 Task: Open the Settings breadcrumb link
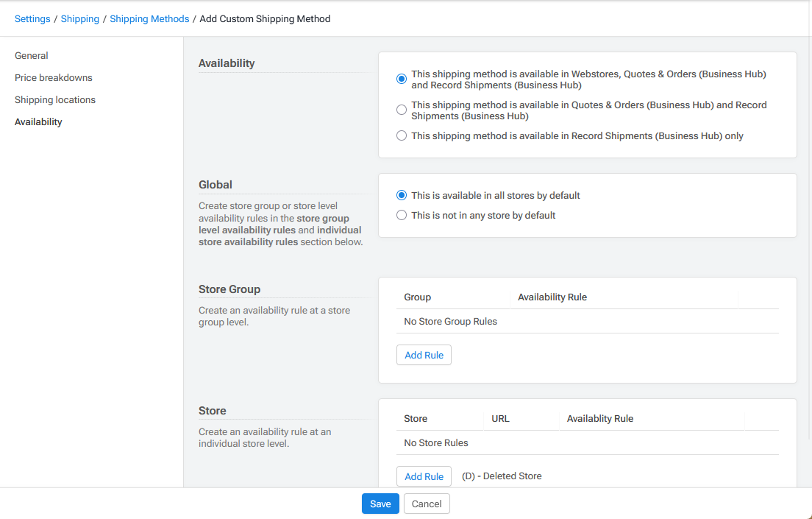(x=32, y=18)
